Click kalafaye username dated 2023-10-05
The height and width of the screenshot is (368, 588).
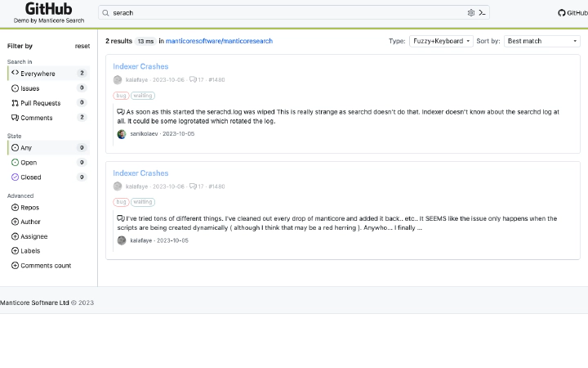click(x=141, y=240)
